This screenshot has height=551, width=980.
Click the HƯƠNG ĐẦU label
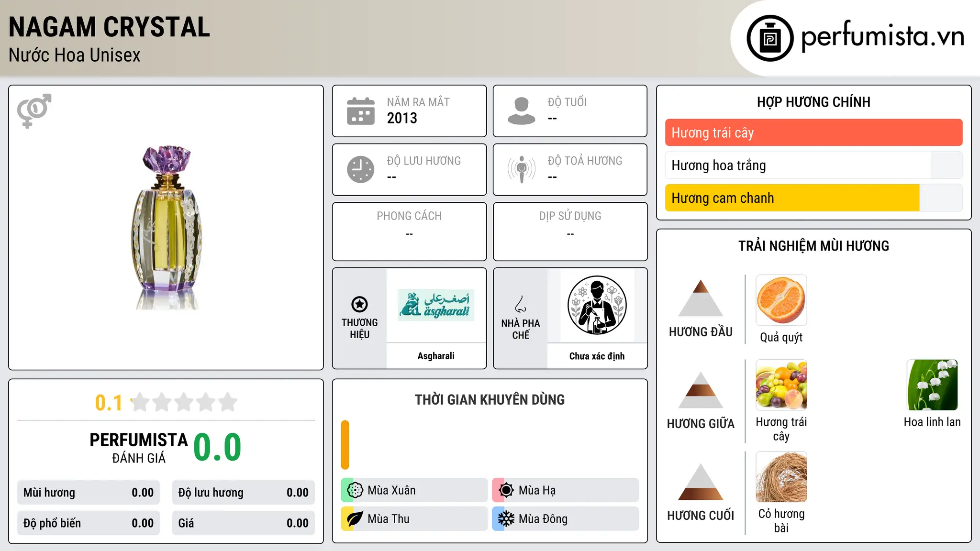coord(701,332)
